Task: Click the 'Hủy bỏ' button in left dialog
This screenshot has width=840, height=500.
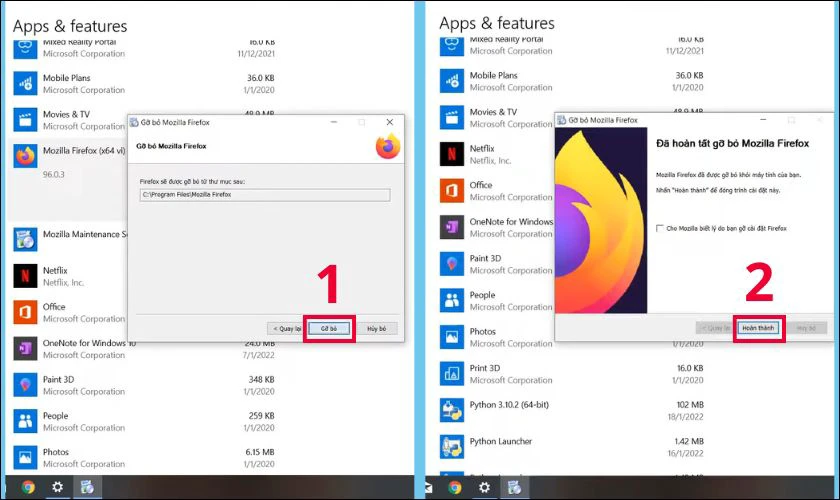Action: [377, 329]
